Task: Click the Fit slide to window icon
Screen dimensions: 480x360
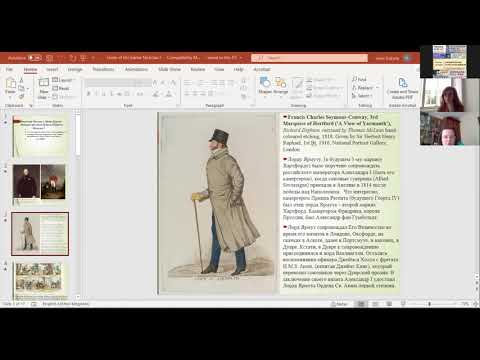Action: click(x=476, y=304)
